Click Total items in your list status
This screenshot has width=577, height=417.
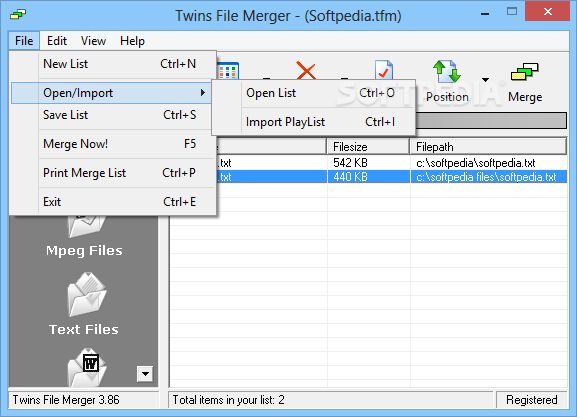click(229, 400)
